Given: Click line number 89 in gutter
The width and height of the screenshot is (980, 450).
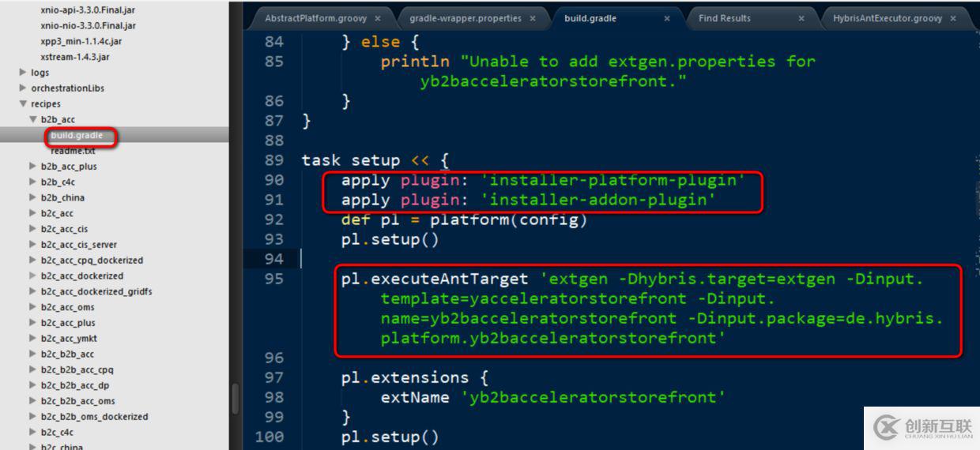Looking at the screenshot, I should (273, 160).
